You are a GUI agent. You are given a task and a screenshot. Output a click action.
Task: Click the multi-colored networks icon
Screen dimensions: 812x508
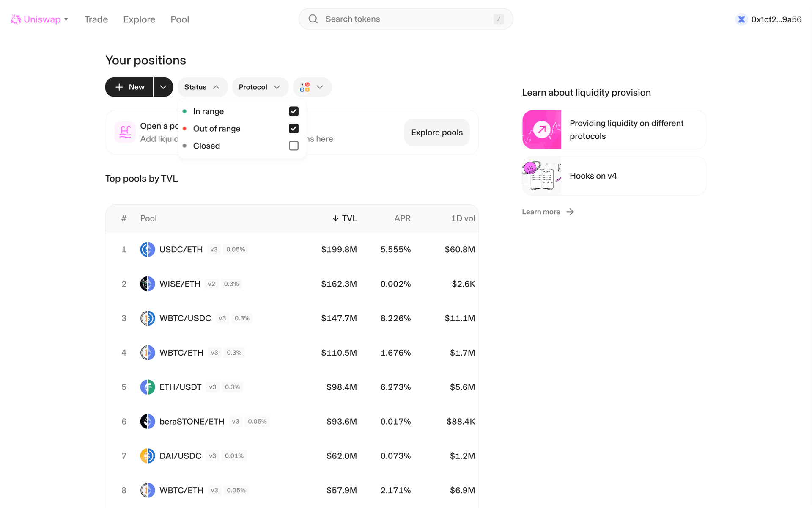(x=304, y=87)
